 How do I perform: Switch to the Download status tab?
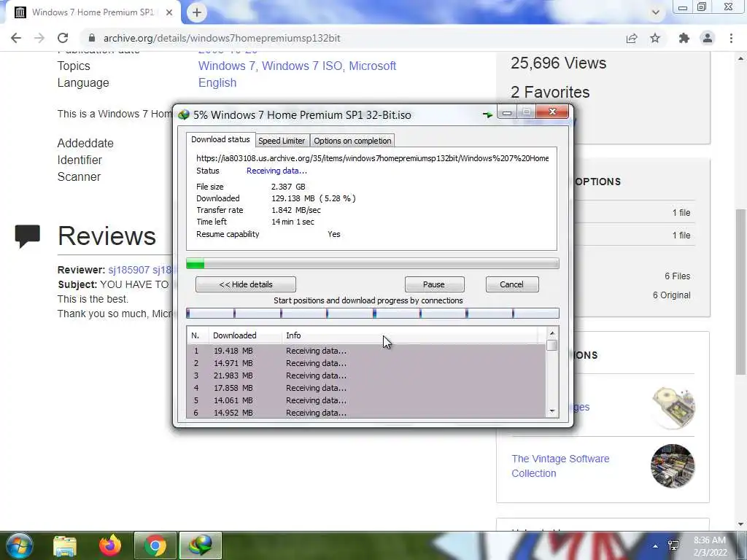220,139
